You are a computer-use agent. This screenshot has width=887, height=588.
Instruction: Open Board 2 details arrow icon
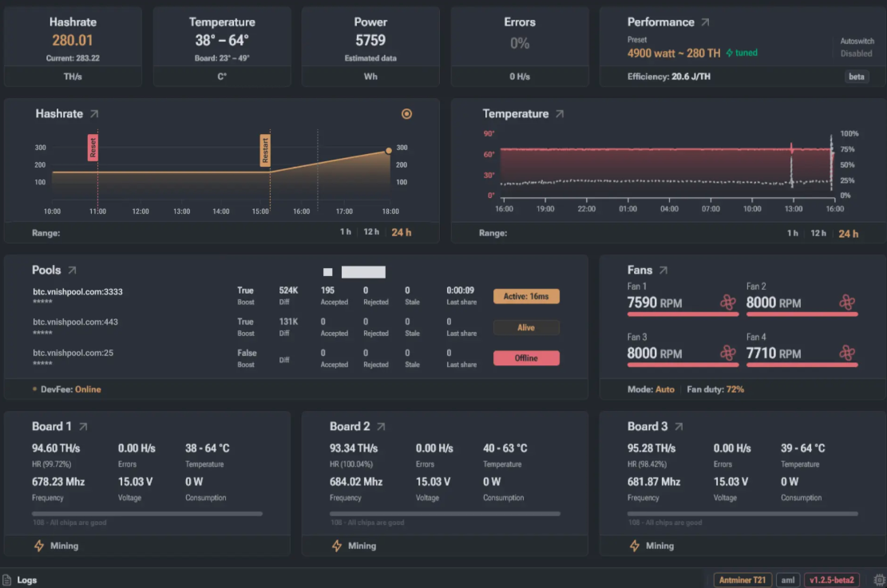pos(381,427)
